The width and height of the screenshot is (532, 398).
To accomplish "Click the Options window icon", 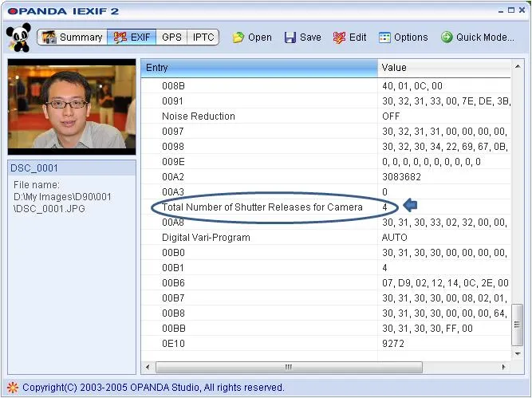I will click(x=384, y=37).
